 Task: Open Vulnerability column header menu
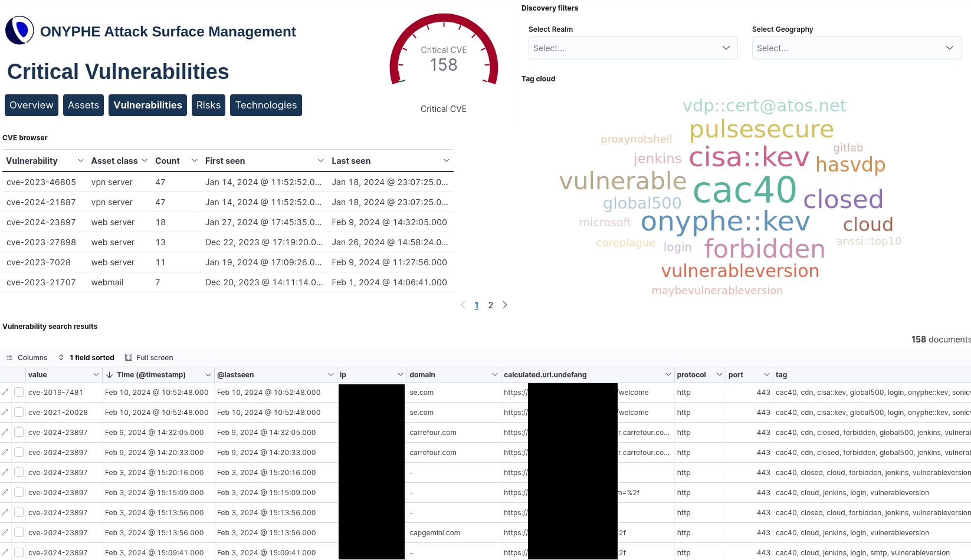coord(81,161)
